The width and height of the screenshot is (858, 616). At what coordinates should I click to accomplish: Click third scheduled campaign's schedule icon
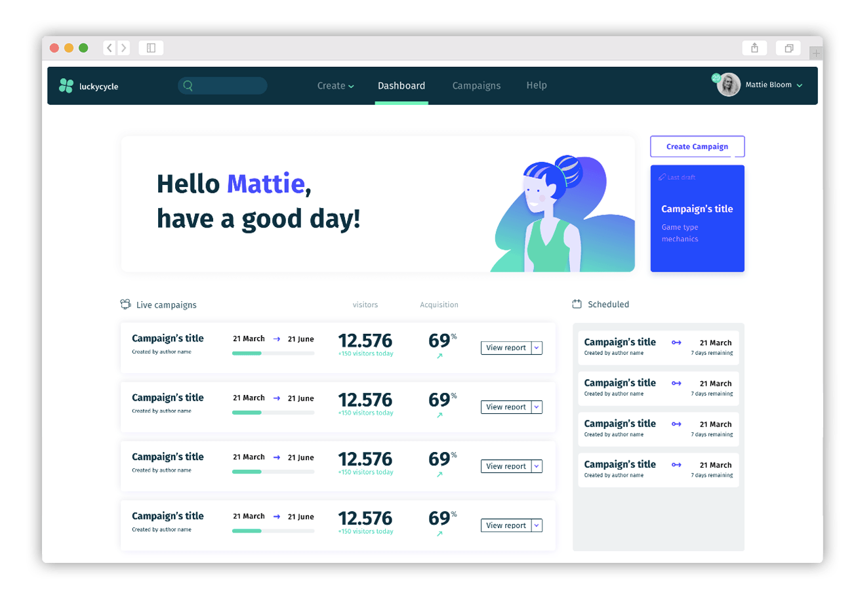(676, 424)
